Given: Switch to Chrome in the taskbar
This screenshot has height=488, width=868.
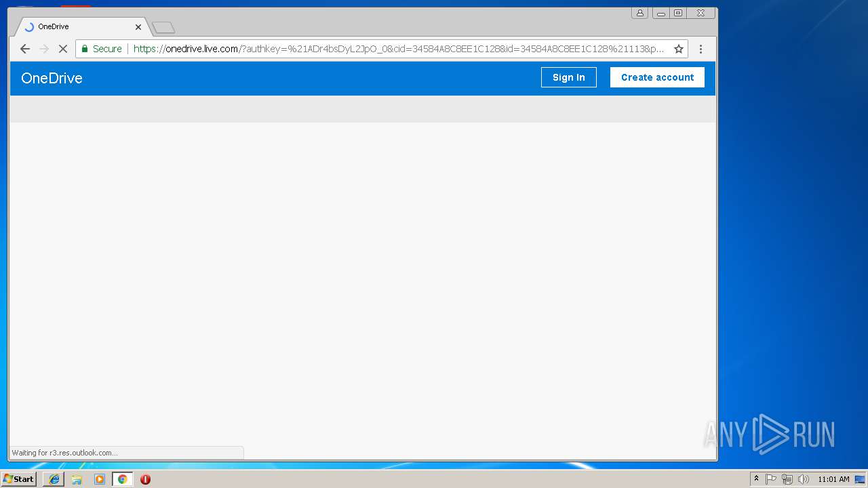Looking at the screenshot, I should pos(122,479).
